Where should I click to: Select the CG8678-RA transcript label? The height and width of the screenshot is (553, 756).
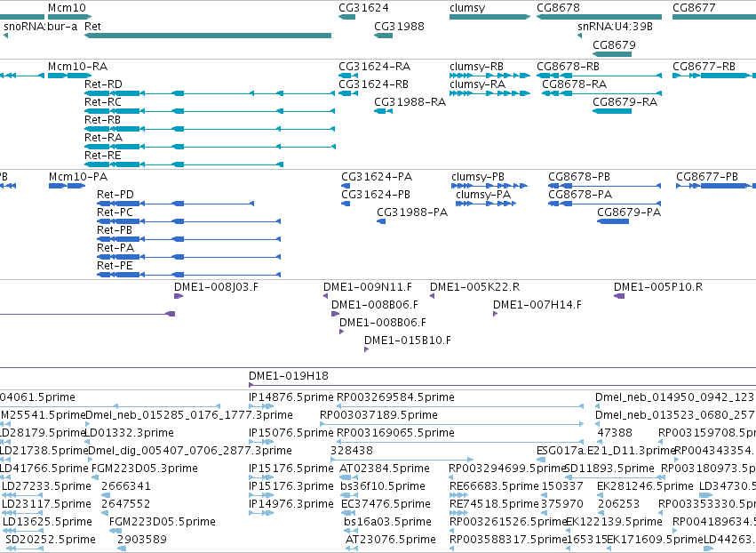574,84
